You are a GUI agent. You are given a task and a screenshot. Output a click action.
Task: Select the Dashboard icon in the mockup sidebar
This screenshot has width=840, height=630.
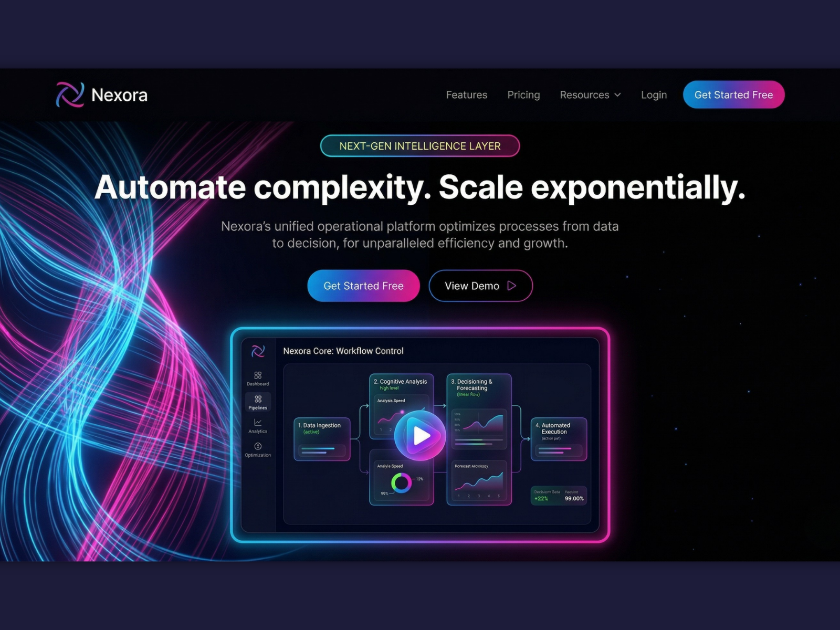(258, 376)
